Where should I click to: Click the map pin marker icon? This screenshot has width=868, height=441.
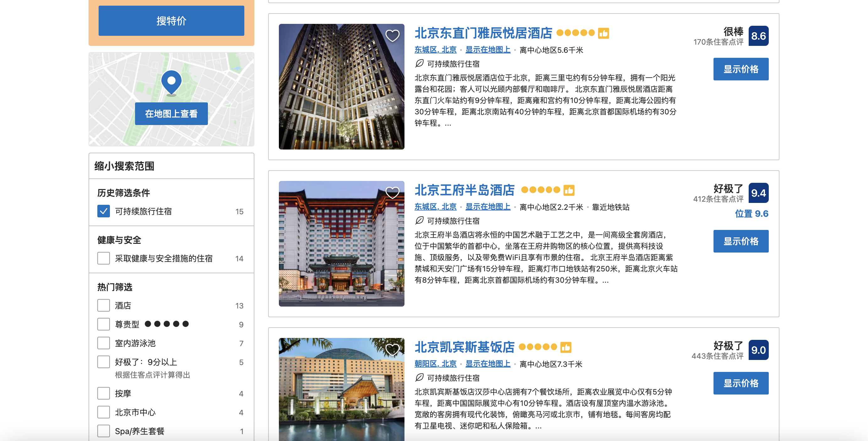pyautogui.click(x=171, y=83)
